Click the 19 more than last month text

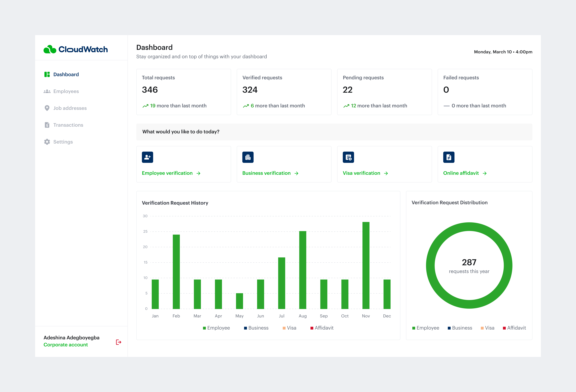178,106
